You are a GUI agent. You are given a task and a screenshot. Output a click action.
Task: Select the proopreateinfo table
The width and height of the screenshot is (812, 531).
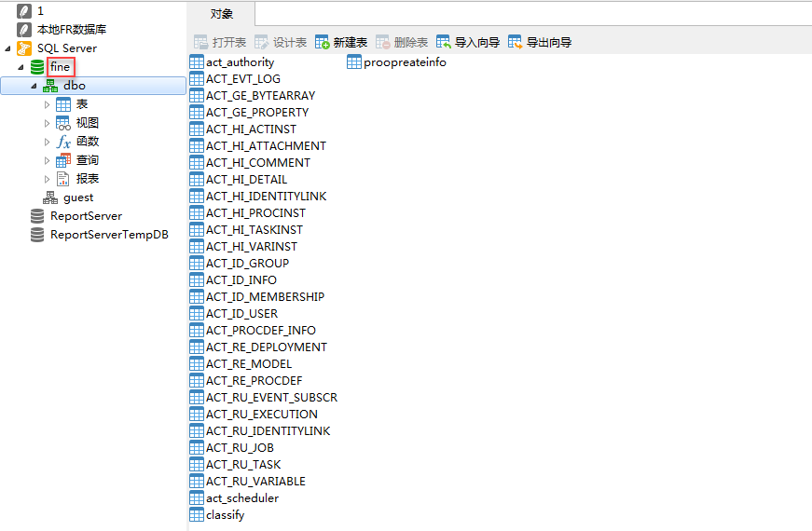[x=405, y=62]
